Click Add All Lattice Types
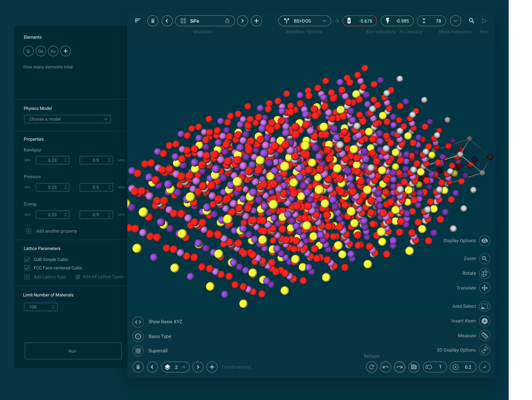This screenshot has width=532, height=400. click(99, 277)
